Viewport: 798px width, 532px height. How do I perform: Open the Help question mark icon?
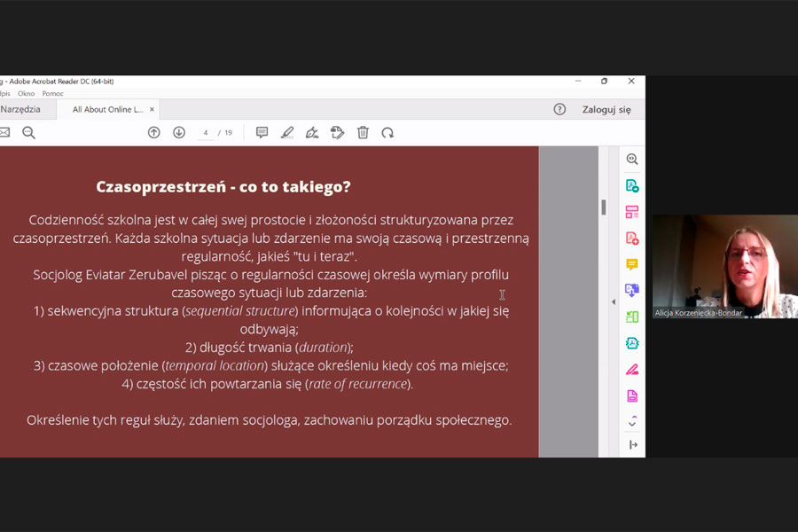559,109
